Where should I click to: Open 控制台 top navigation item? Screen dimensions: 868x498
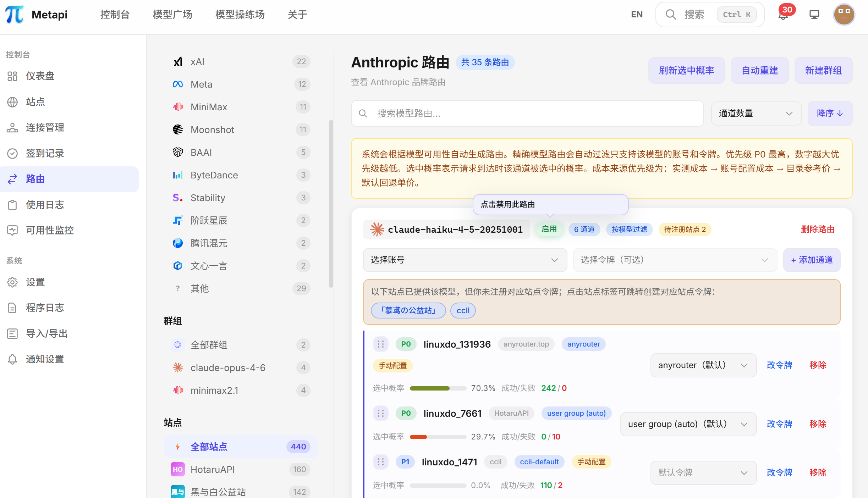click(115, 15)
